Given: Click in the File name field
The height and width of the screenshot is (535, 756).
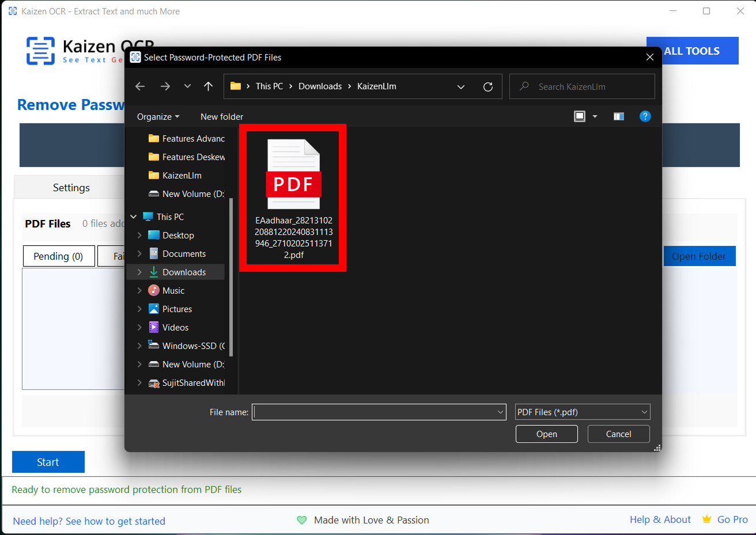Looking at the screenshot, I should tap(375, 412).
